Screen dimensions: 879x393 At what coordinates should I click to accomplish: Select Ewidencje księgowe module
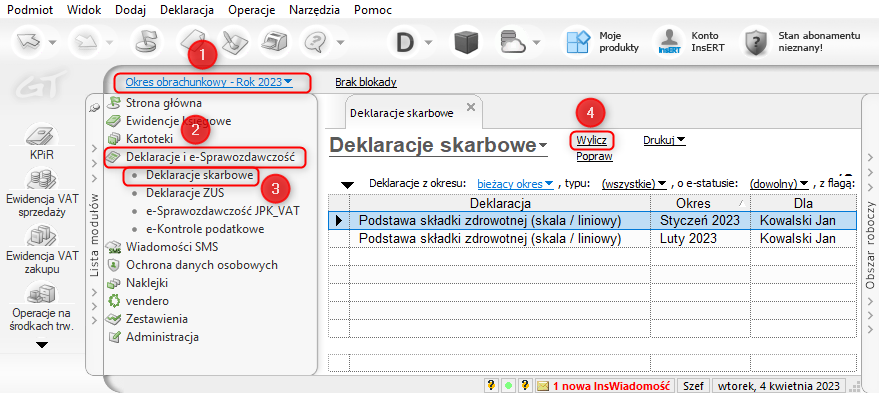tap(179, 121)
